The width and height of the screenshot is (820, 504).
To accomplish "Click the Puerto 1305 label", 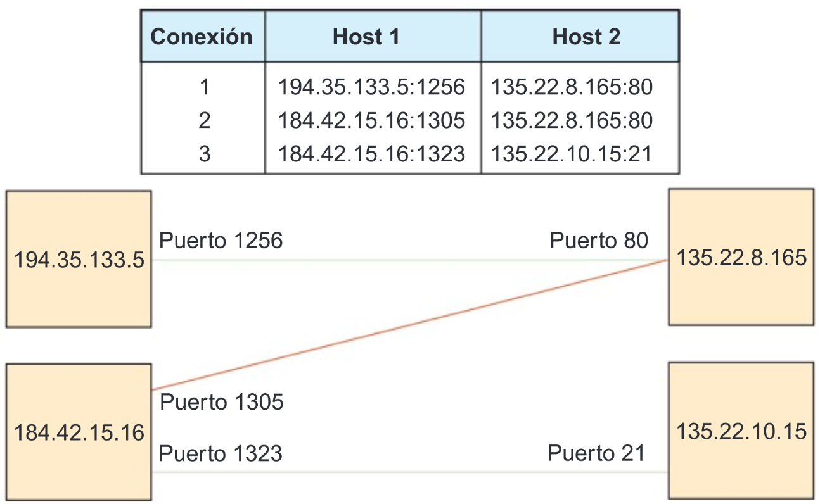I will tap(222, 402).
